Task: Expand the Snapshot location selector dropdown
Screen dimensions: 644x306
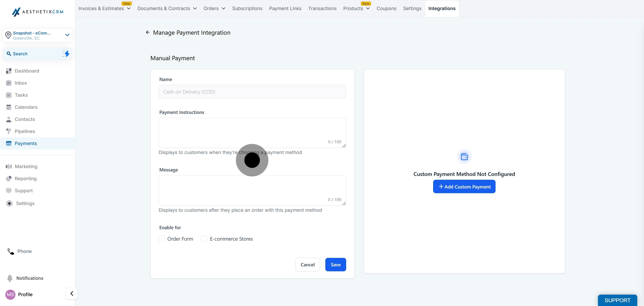Action: pos(67,35)
